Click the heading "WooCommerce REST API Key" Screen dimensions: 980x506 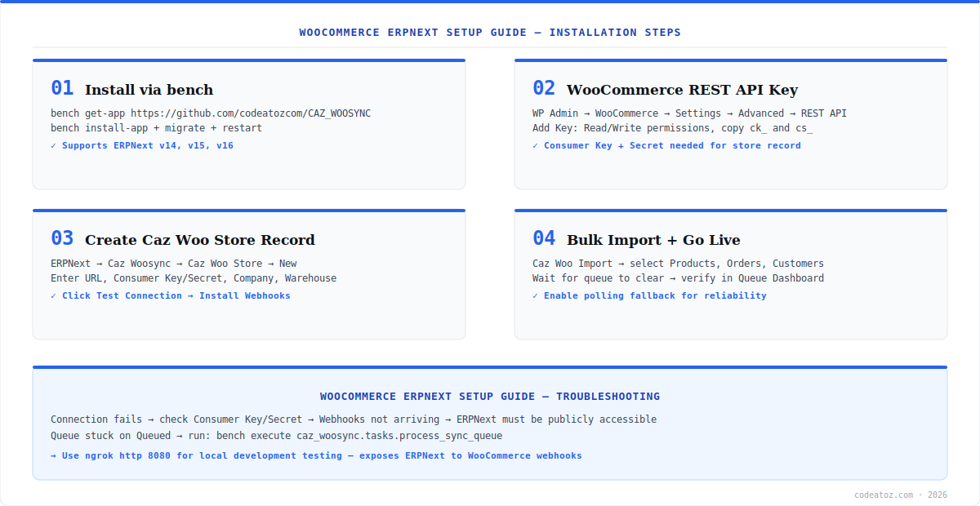[682, 90]
